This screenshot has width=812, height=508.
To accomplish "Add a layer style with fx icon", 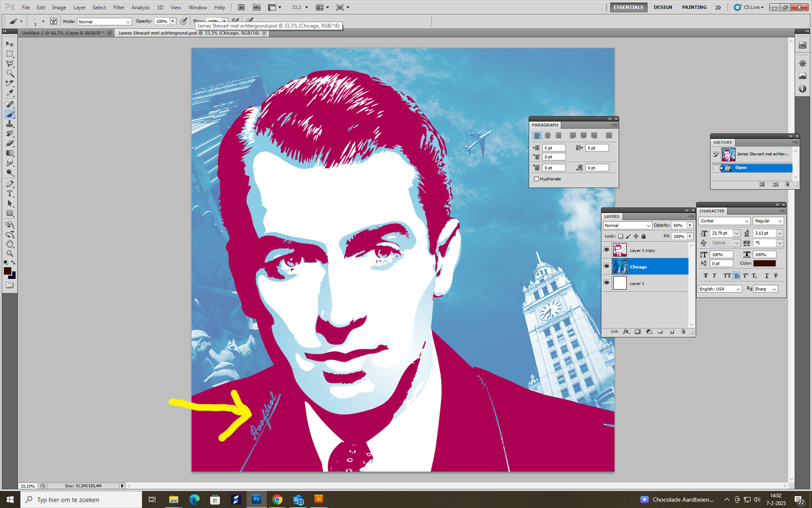I will pyautogui.click(x=626, y=332).
